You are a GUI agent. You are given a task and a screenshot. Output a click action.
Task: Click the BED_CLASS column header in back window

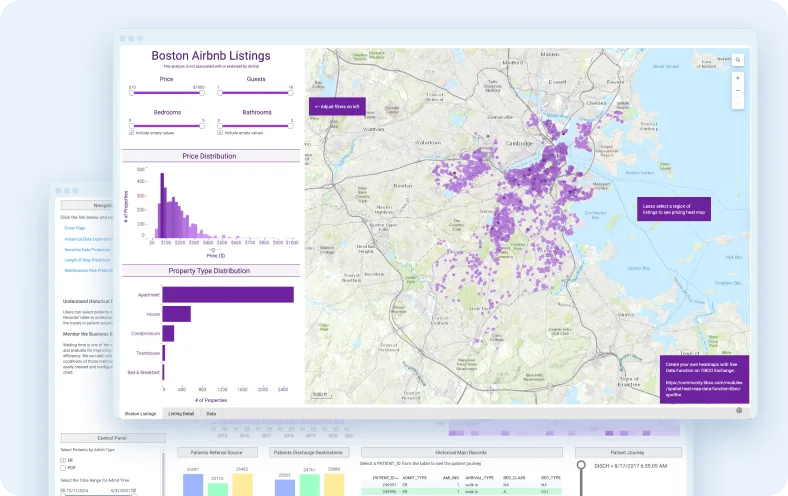(514, 478)
